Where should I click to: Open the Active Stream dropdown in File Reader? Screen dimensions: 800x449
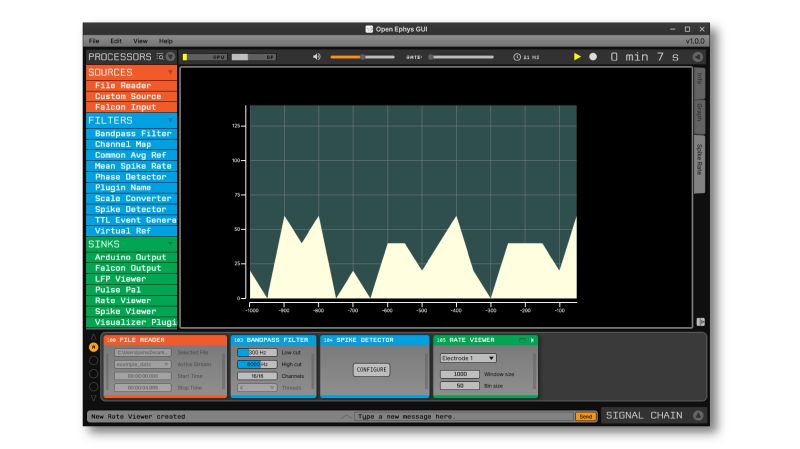click(x=142, y=364)
